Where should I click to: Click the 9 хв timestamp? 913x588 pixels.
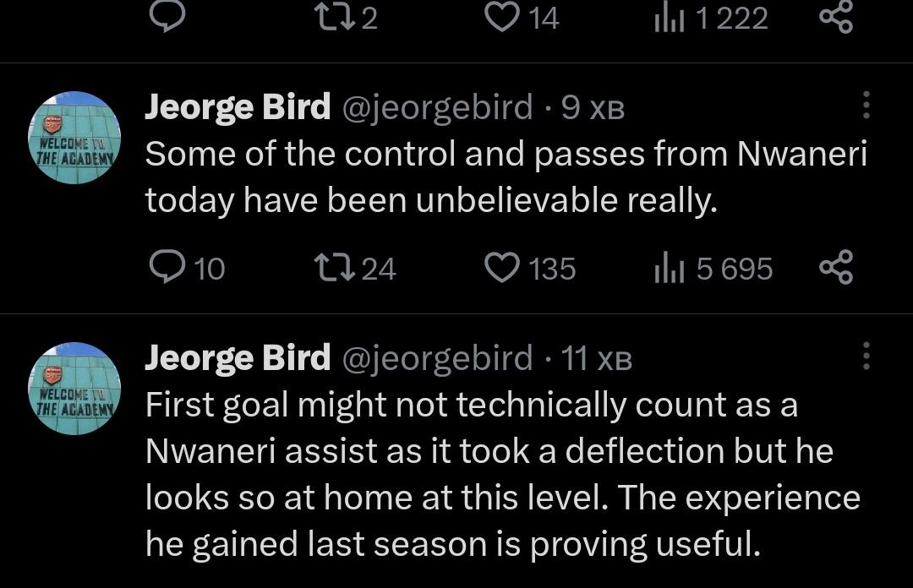click(x=593, y=108)
